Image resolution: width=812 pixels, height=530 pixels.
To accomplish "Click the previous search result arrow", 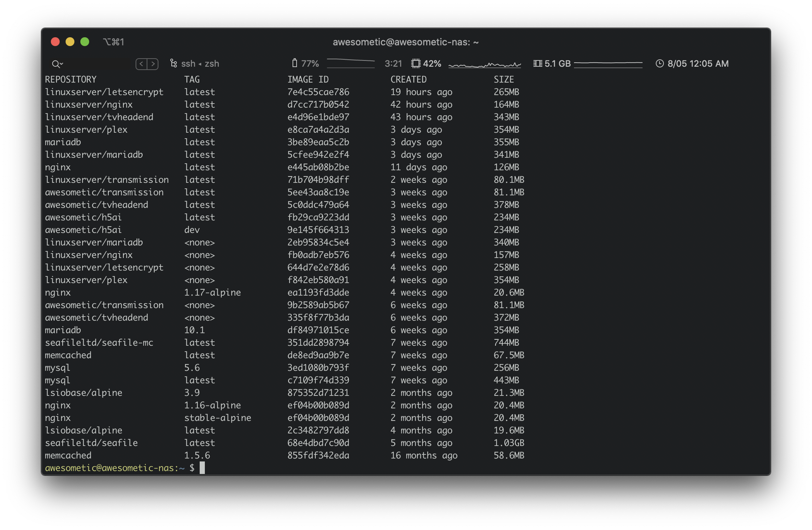I will tap(141, 64).
